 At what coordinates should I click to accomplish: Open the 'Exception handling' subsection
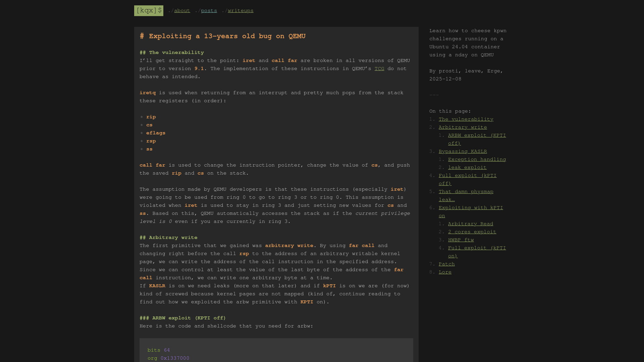[x=477, y=159]
